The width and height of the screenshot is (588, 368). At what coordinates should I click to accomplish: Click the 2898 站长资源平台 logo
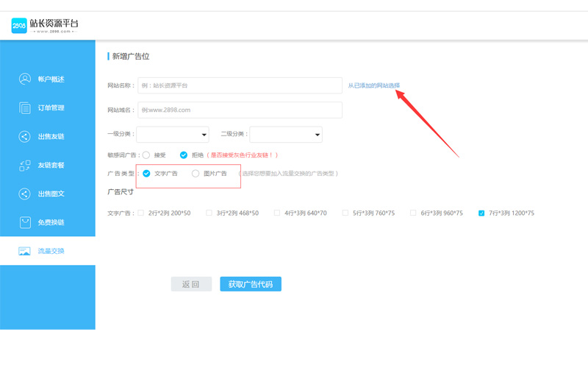pyautogui.click(x=45, y=26)
